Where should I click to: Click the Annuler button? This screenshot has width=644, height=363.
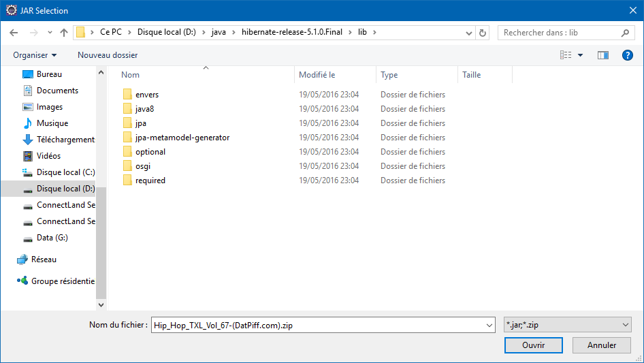point(602,345)
